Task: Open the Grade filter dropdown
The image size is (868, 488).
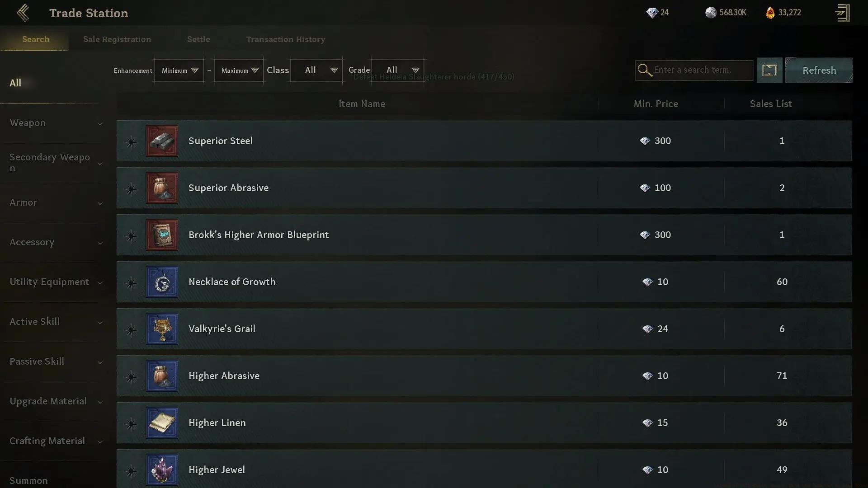Action: pyautogui.click(x=397, y=70)
